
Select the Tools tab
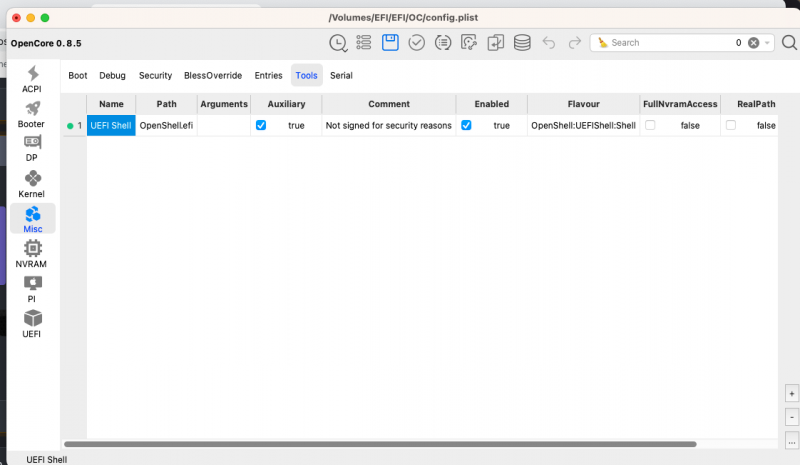pyautogui.click(x=307, y=76)
